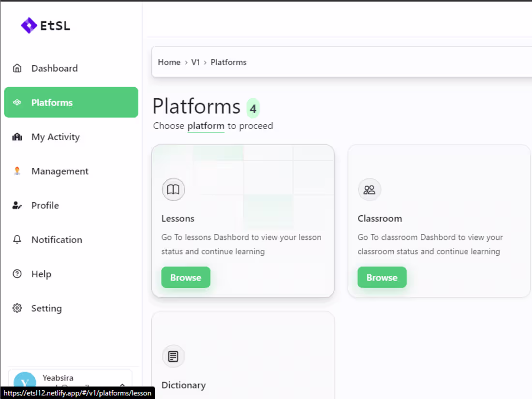Click the Classroom card title
This screenshot has height=399, width=532.
(x=380, y=219)
